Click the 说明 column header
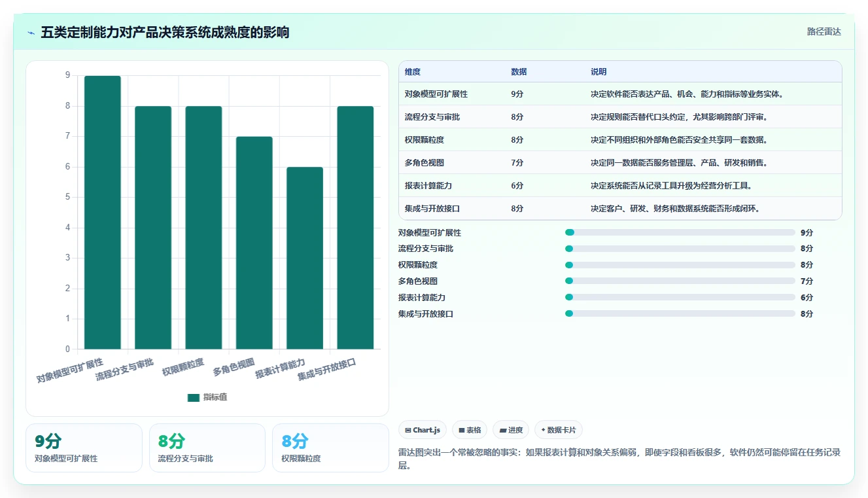The width and height of the screenshot is (868, 498). [x=599, y=72]
